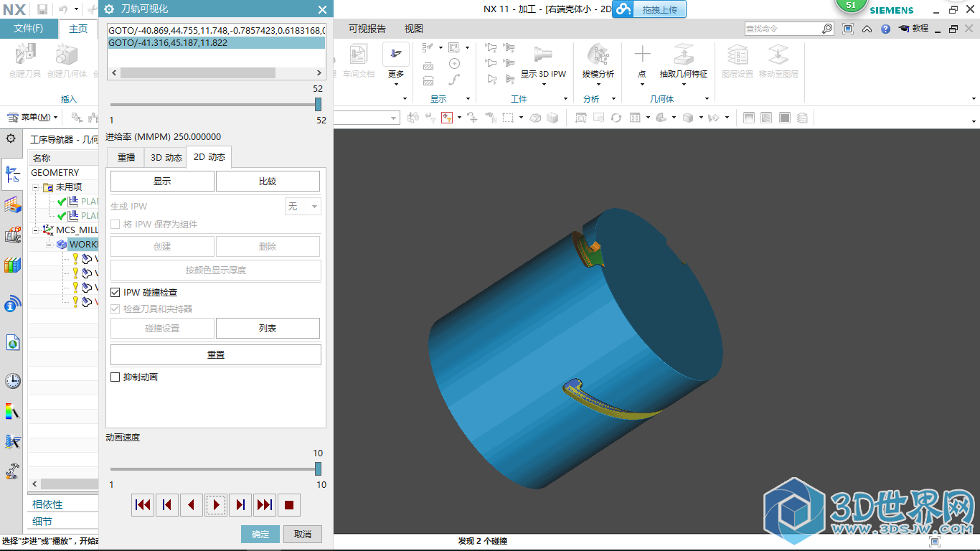Click the 列表 button
The height and width of the screenshot is (551, 980).
coord(268,328)
